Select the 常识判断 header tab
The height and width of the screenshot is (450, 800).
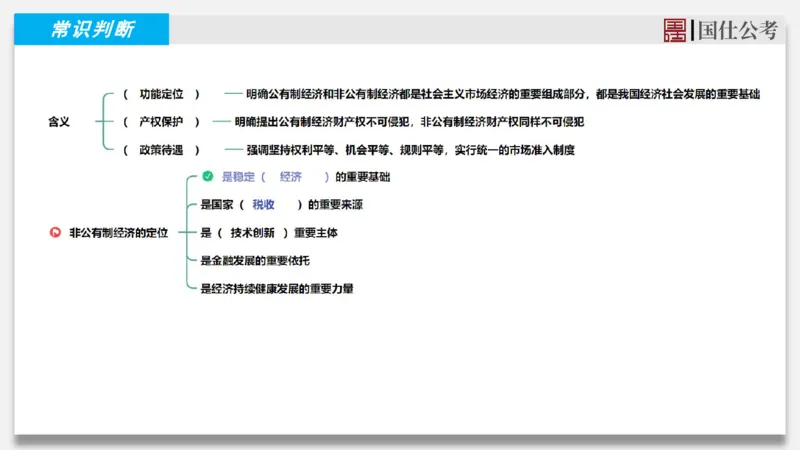pyautogui.click(x=92, y=29)
